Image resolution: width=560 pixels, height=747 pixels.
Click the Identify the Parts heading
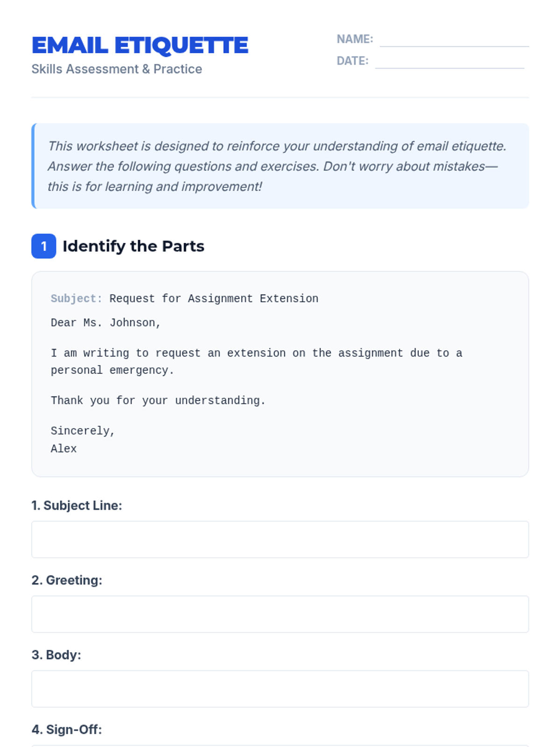(133, 246)
